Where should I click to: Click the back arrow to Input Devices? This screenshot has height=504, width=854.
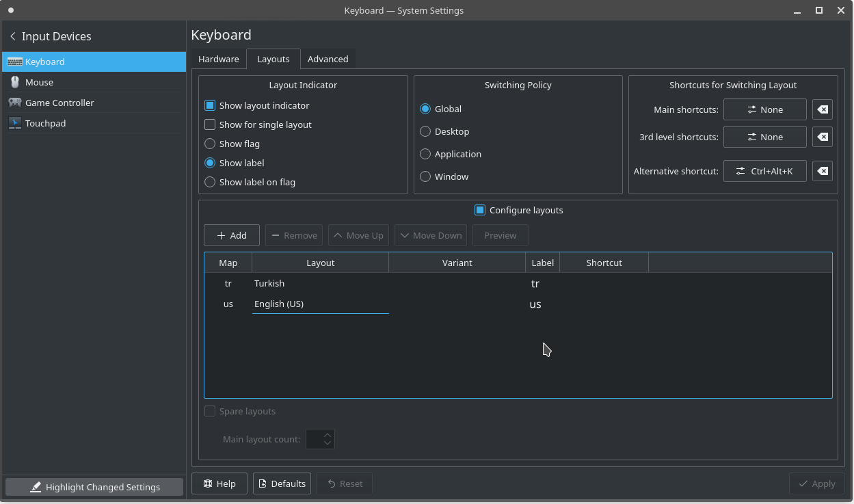click(12, 36)
